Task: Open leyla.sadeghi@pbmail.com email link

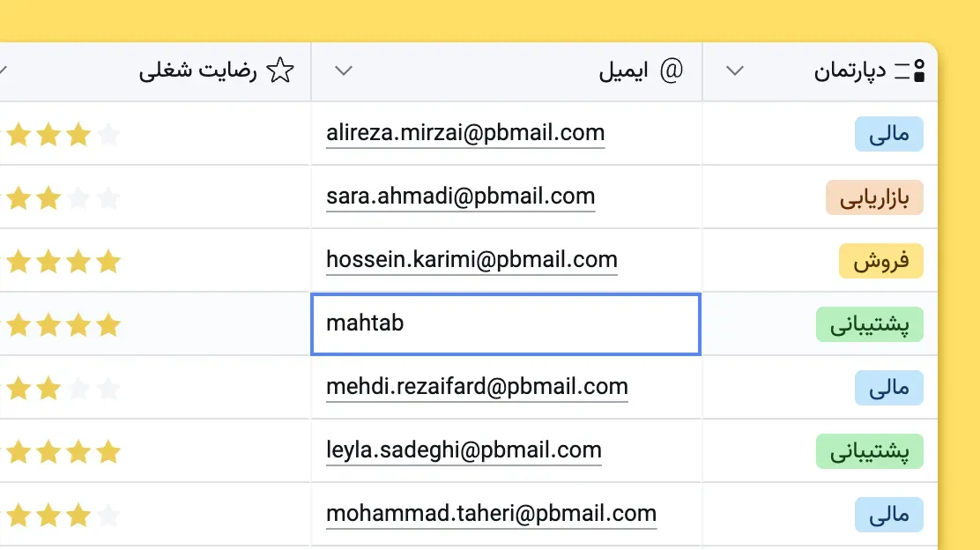Action: pos(464,450)
